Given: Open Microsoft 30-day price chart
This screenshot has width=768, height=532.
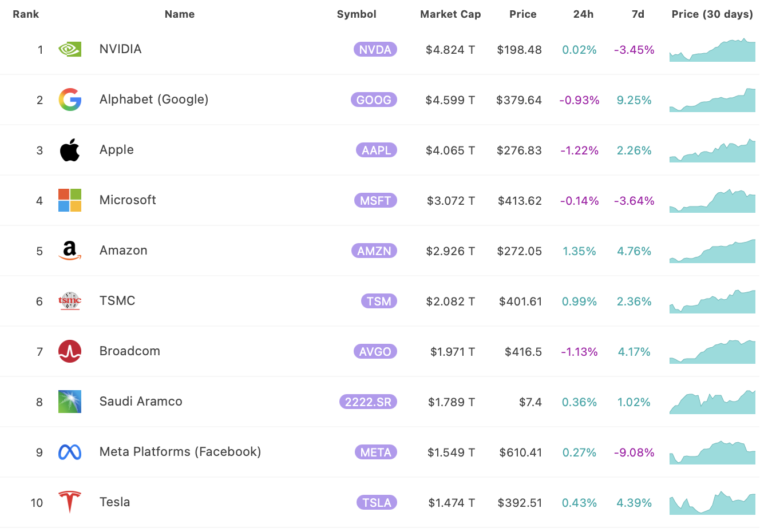Looking at the screenshot, I should 712,201.
